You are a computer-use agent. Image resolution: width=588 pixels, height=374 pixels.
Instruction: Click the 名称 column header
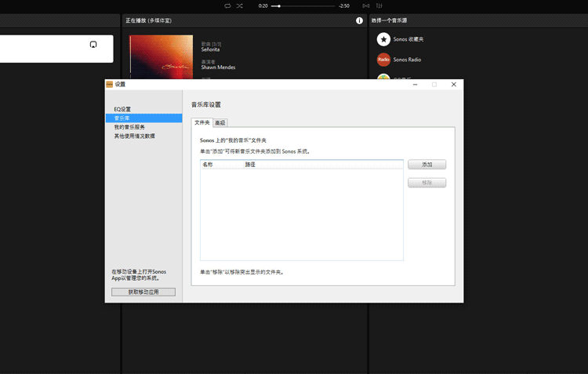coord(222,165)
